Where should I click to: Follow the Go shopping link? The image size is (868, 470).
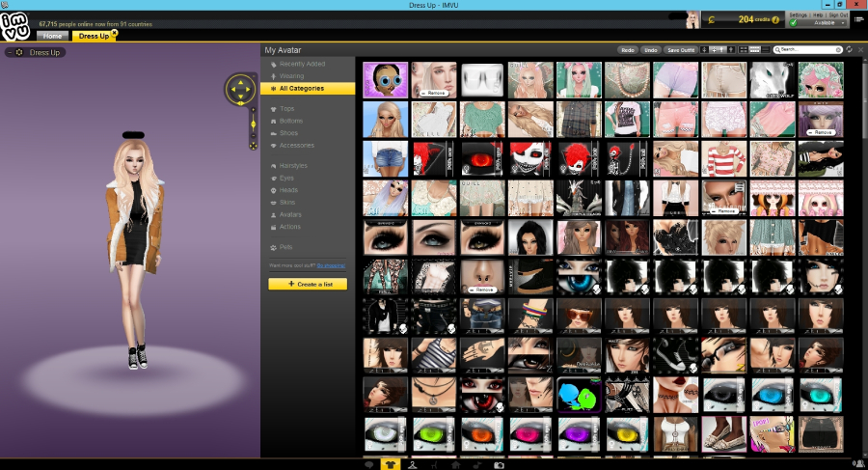click(x=331, y=266)
